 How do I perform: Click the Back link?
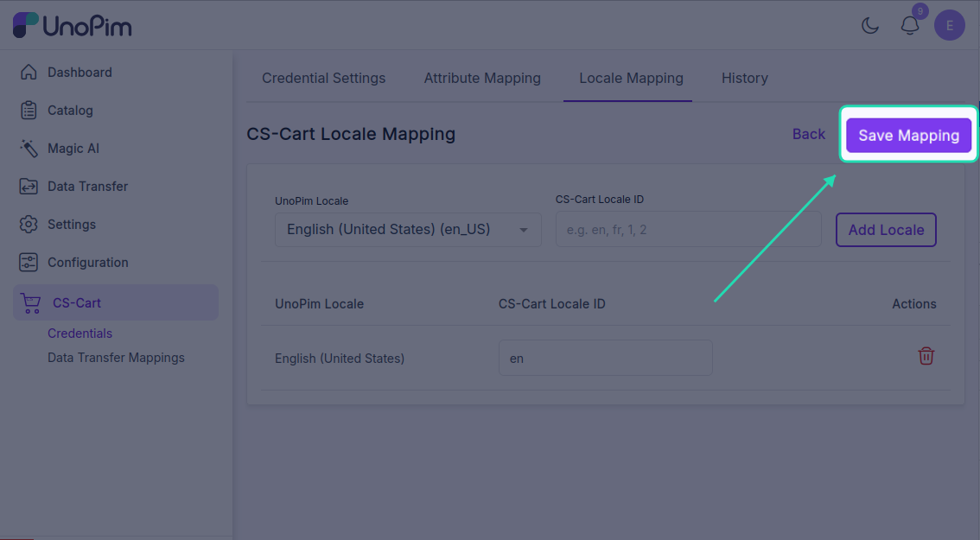point(809,135)
